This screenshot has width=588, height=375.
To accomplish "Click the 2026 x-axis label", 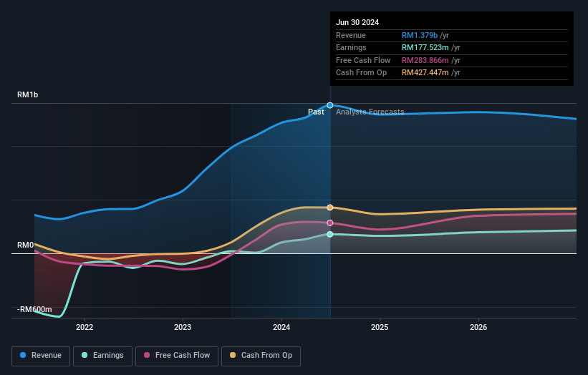I will pos(478,327).
